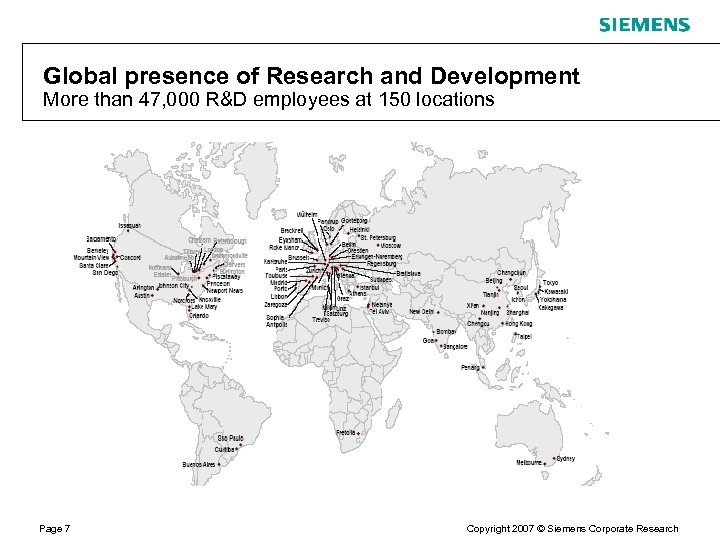Click the 'Santa Clara' map label
Image resolution: width=720 pixels, height=540 pixels.
point(94,265)
